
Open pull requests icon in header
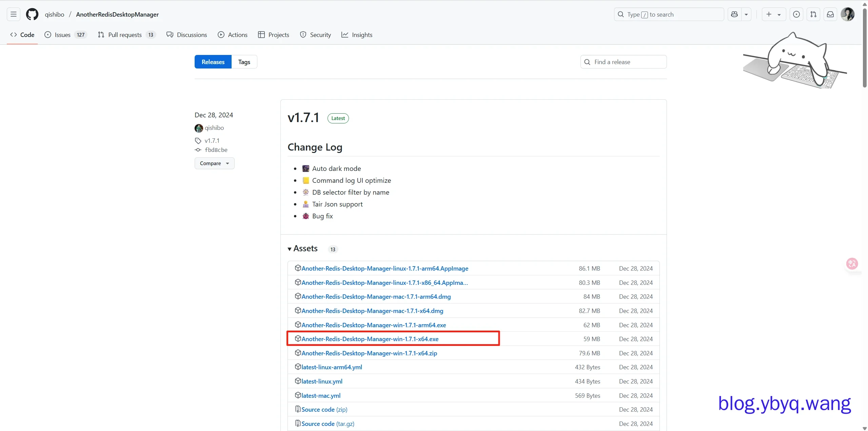tap(813, 14)
